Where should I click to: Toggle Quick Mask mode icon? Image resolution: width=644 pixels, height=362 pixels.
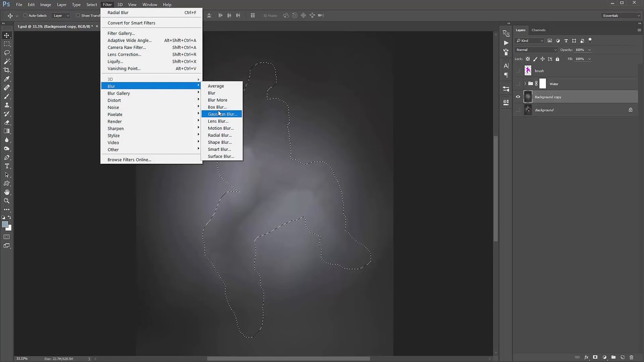click(7, 237)
